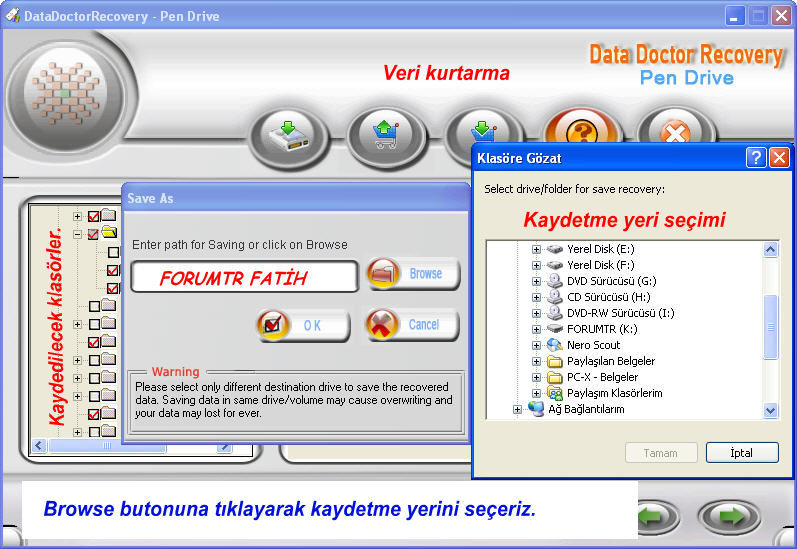The width and height of the screenshot is (797, 549).
Task: Click the file tree horizontal scrollbar thumb
Action: 107,446
